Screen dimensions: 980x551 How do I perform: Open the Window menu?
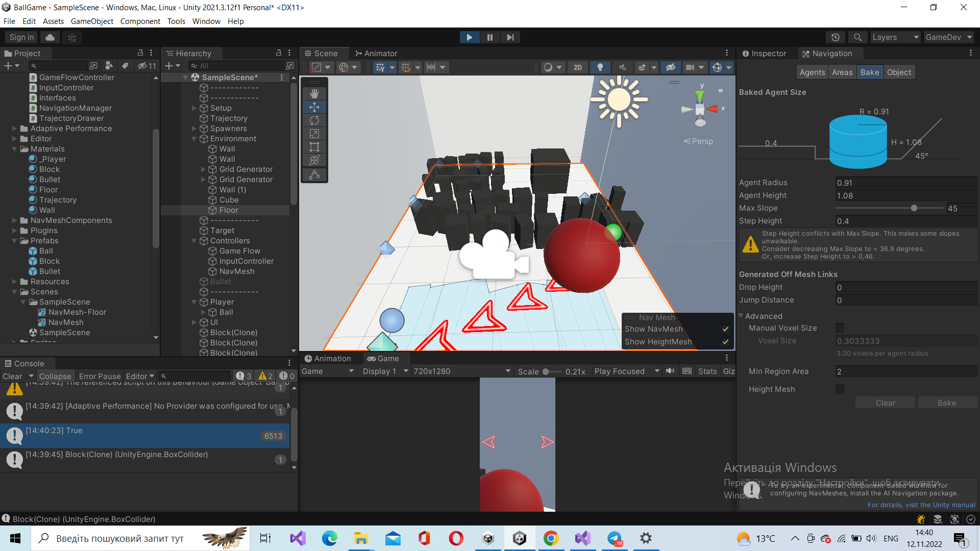pos(206,21)
